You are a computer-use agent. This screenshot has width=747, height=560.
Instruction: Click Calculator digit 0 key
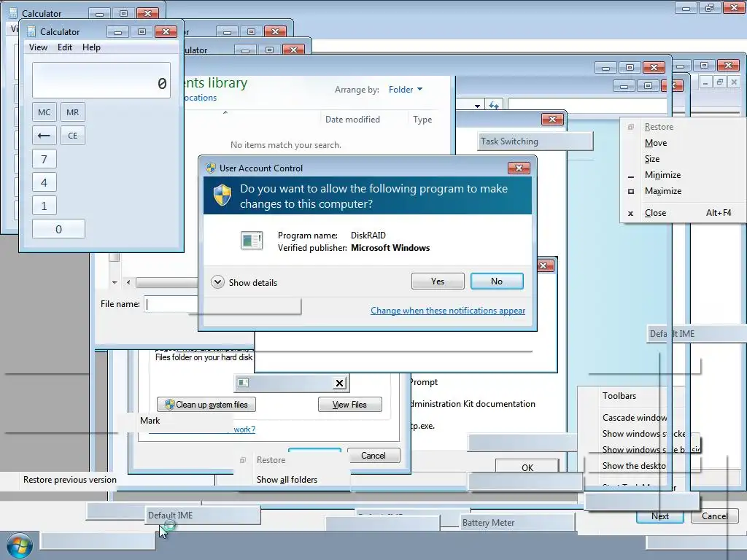[x=58, y=229]
